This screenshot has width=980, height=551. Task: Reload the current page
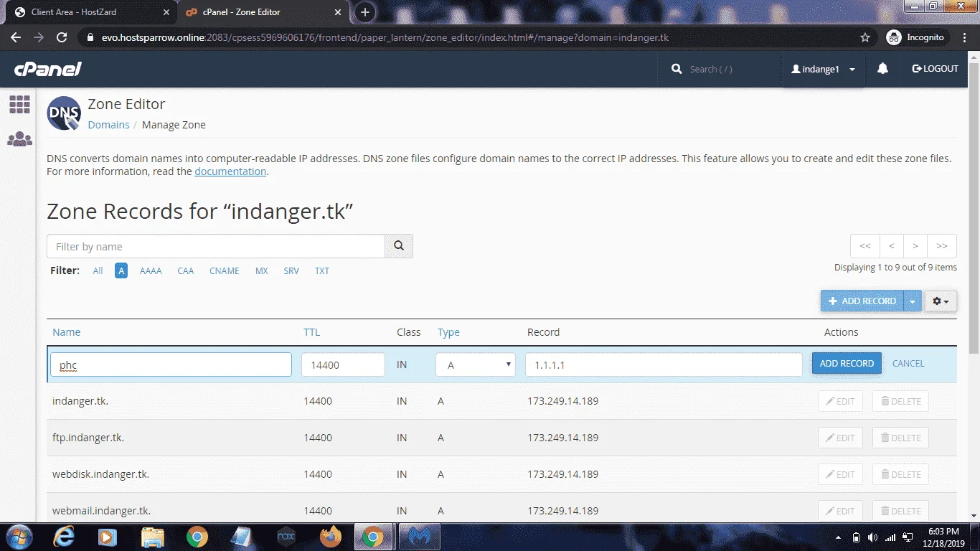pyautogui.click(x=62, y=37)
